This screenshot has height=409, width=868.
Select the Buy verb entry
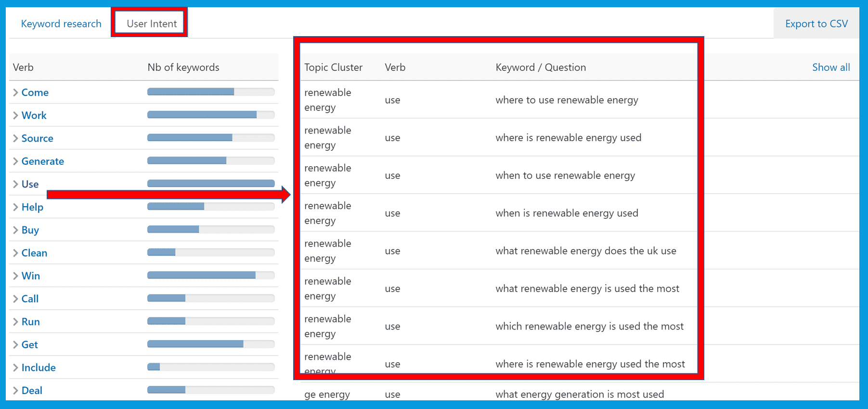[x=30, y=230]
